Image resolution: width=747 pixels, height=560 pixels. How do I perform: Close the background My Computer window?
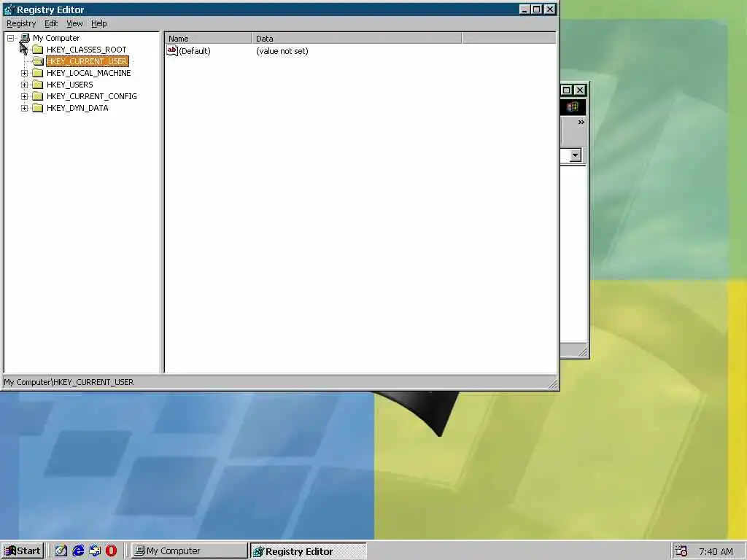point(580,90)
